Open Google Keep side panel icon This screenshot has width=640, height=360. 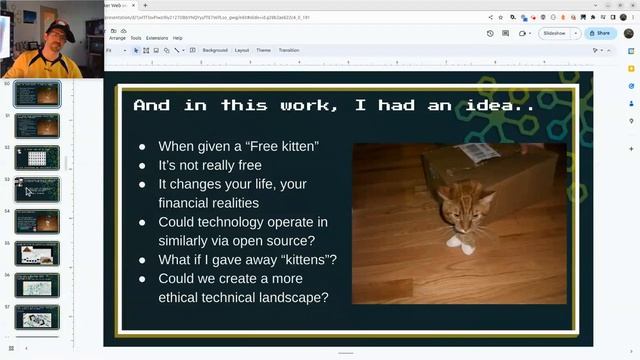point(631,69)
